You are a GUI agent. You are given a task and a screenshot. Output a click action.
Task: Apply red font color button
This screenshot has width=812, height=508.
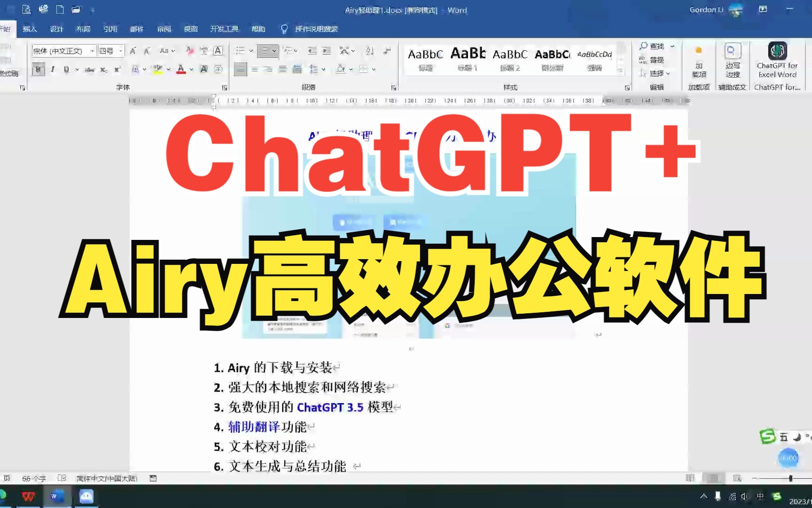click(181, 69)
